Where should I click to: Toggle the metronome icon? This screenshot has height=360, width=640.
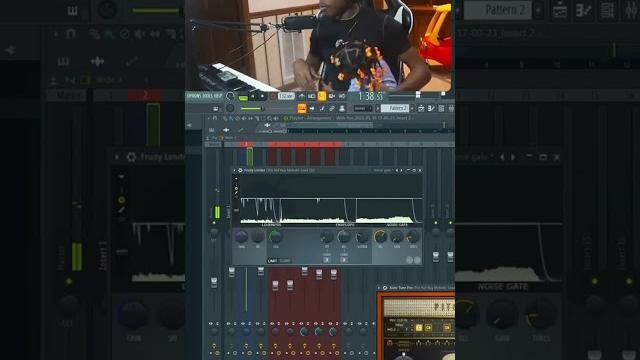point(302,96)
